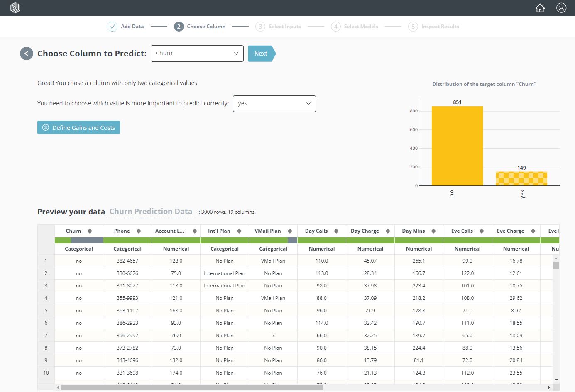Image resolution: width=575 pixels, height=392 pixels.
Task: Click row number 5 in the table
Action: (46, 311)
